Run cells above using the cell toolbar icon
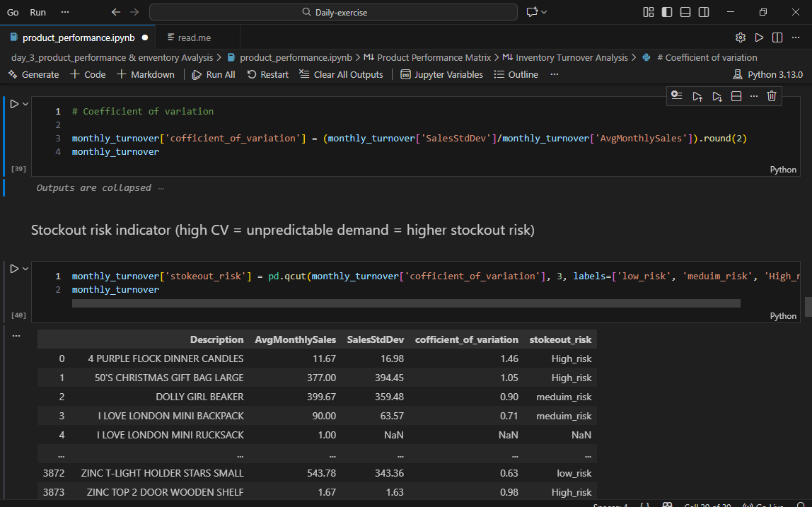Screen dimensions: 812x507 [697, 95]
